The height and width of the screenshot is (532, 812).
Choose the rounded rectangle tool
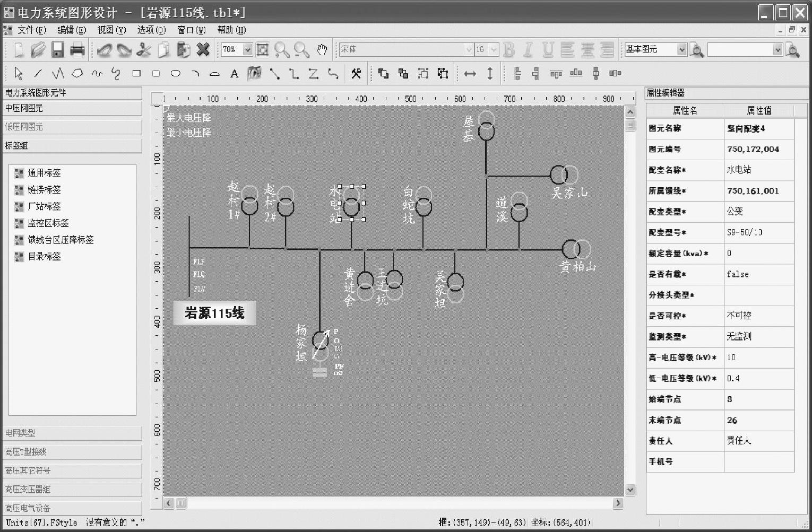click(156, 73)
